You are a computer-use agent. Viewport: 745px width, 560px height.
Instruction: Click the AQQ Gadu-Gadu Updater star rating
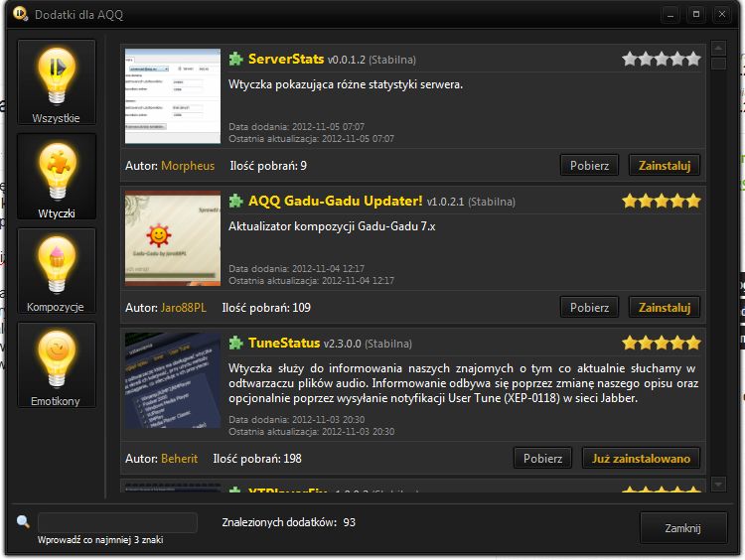click(x=662, y=201)
